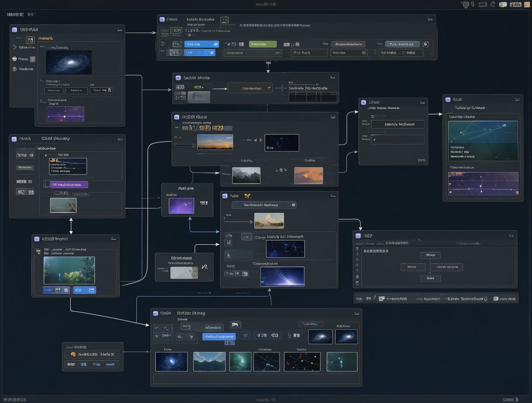Screen dimensions: 532x403
Task: Select the underwater forest preview image
Action: click(x=69, y=270)
